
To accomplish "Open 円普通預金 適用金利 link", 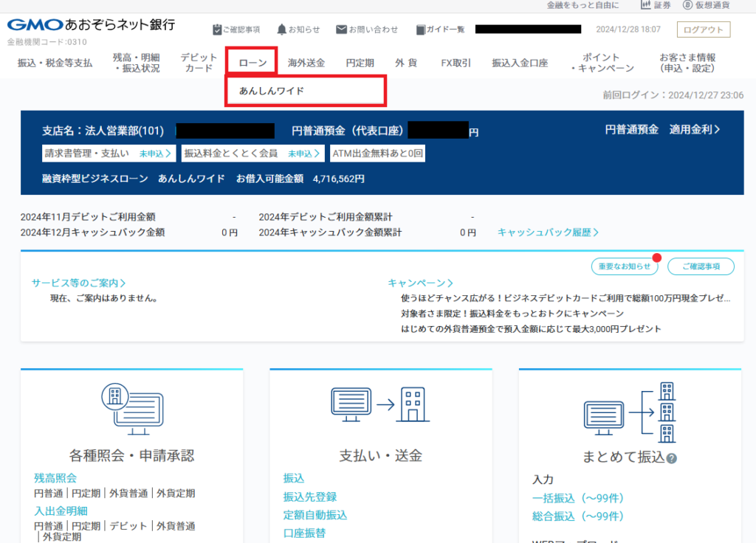I will [662, 129].
